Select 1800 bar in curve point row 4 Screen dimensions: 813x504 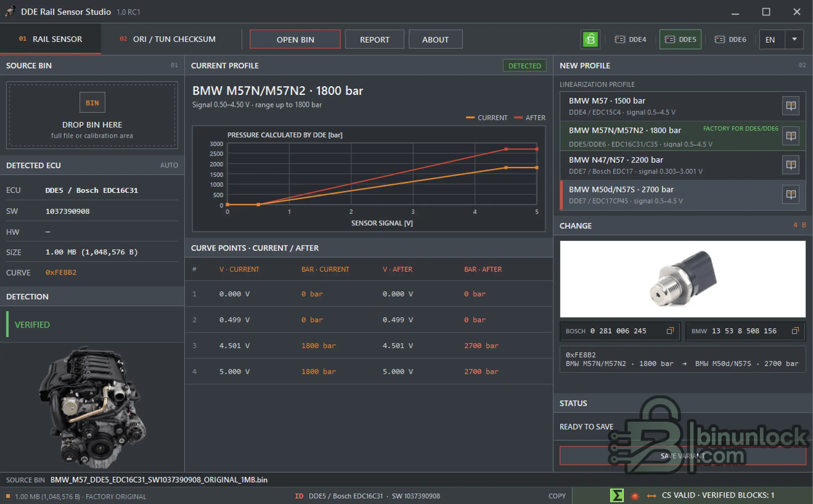click(318, 372)
